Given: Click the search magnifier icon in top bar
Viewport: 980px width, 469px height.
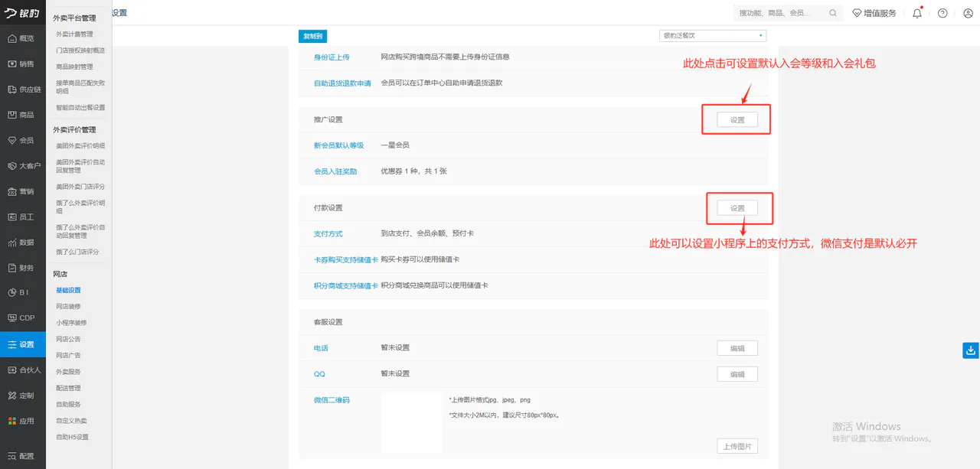Looking at the screenshot, I should tap(833, 13).
